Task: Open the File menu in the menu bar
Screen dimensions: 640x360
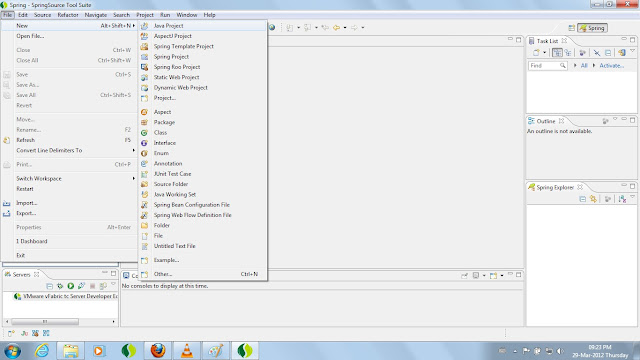Action: pyautogui.click(x=7, y=15)
